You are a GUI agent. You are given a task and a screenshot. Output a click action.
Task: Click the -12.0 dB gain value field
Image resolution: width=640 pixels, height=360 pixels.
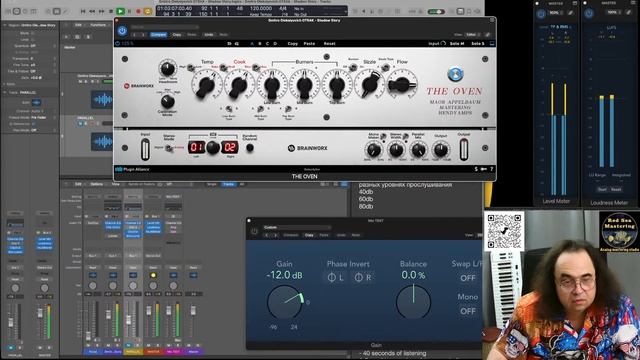pos(284,275)
